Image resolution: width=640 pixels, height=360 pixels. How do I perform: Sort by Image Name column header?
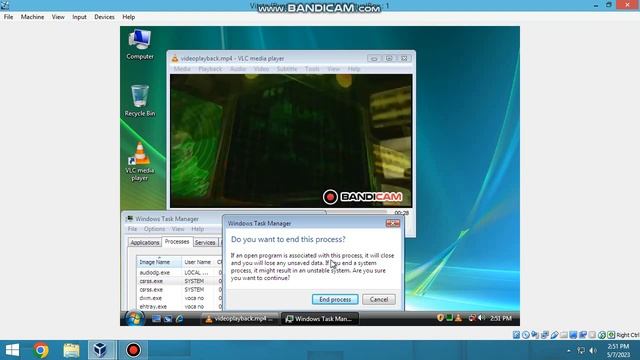point(159,262)
